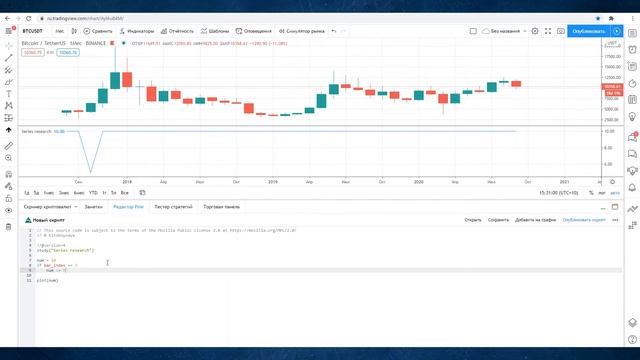640x360 pixels.
Task: Open the notifications bell panel
Action: 632,188
